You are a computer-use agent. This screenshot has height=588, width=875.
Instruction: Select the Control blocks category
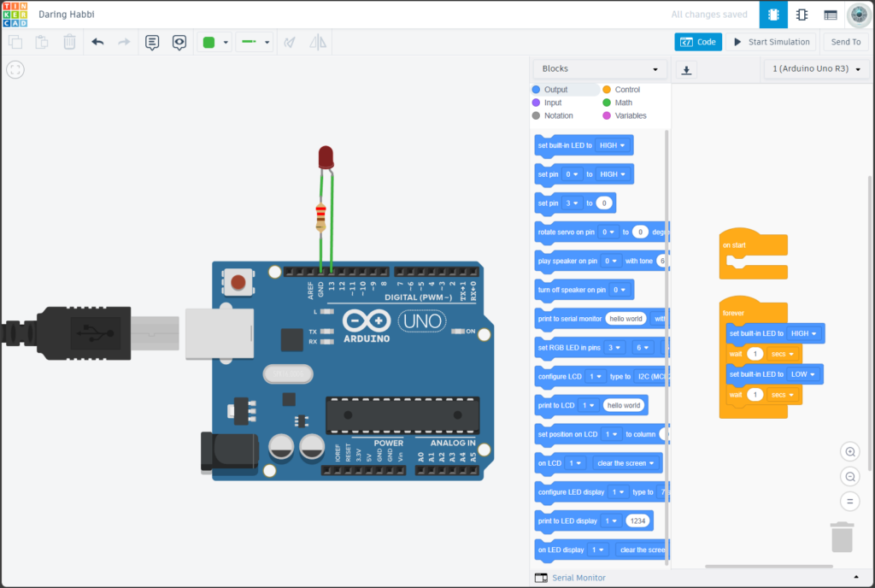(621, 89)
